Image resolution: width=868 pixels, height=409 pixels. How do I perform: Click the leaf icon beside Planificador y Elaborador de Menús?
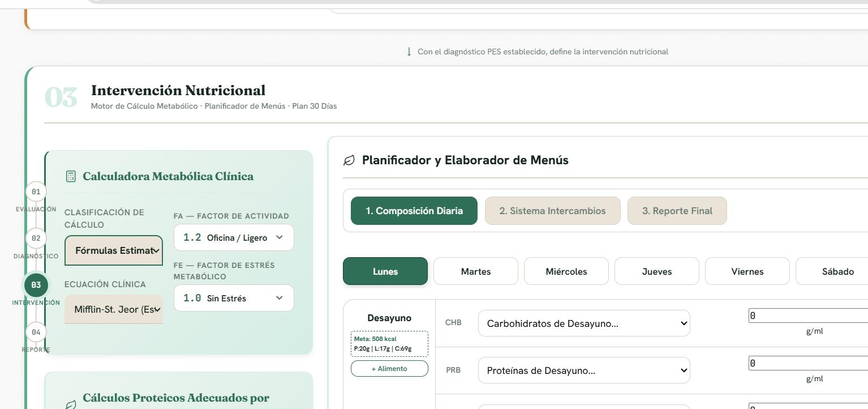pyautogui.click(x=349, y=160)
